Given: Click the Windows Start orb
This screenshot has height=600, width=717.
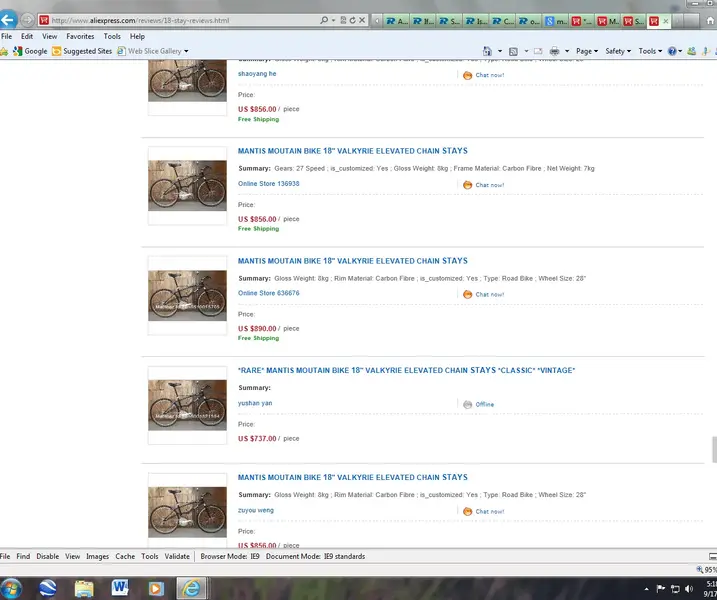Looking at the screenshot, I should click(13, 586).
